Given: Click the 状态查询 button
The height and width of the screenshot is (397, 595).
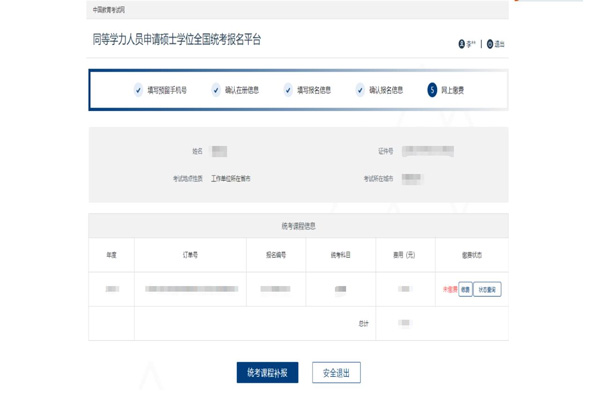Looking at the screenshot, I should click(487, 289).
